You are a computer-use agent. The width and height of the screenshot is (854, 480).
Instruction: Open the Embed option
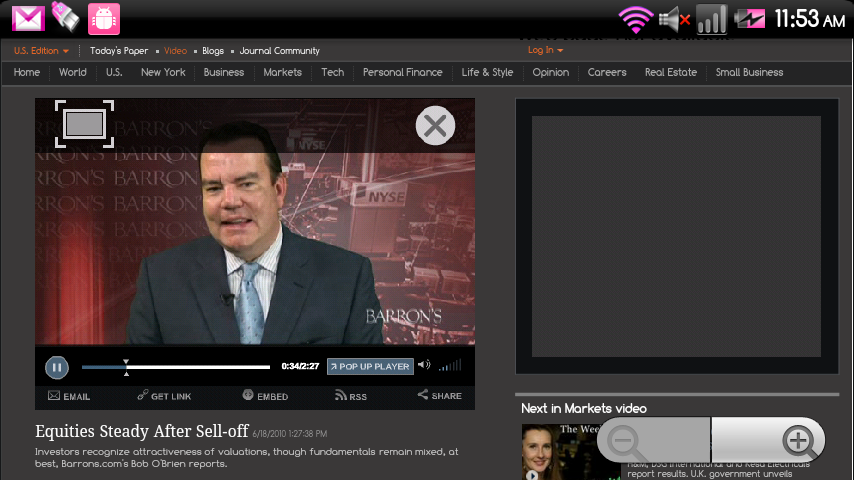click(x=265, y=396)
